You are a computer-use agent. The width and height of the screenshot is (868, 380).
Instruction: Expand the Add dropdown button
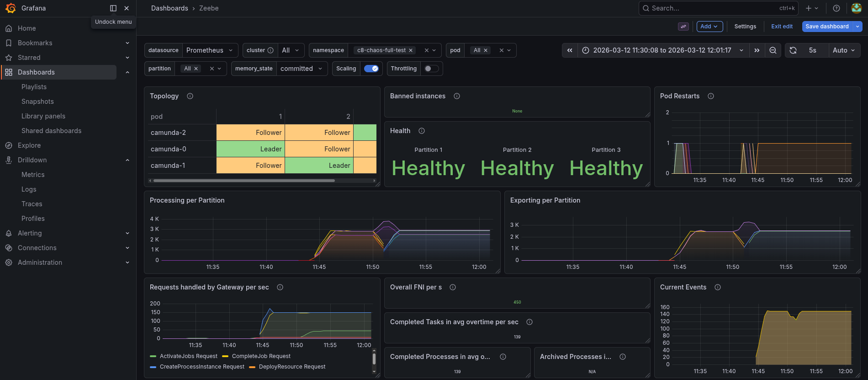(709, 27)
